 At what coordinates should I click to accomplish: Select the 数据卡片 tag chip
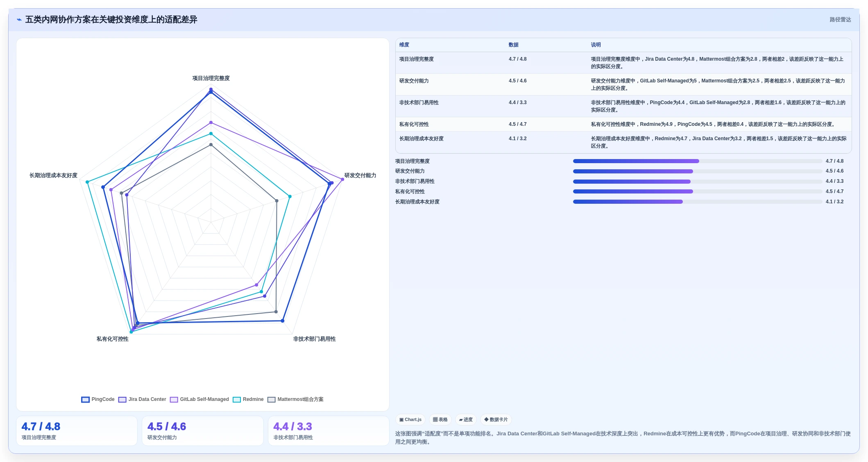click(x=496, y=420)
